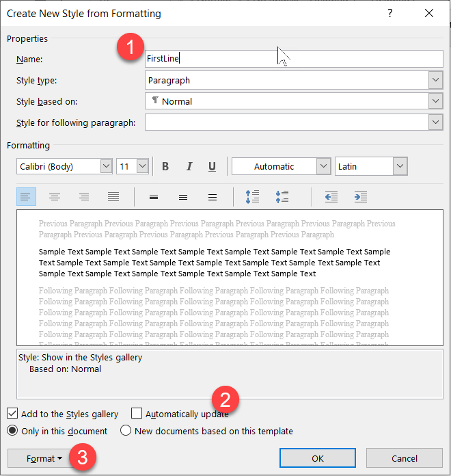Click Decrease Indent icon

331,197
